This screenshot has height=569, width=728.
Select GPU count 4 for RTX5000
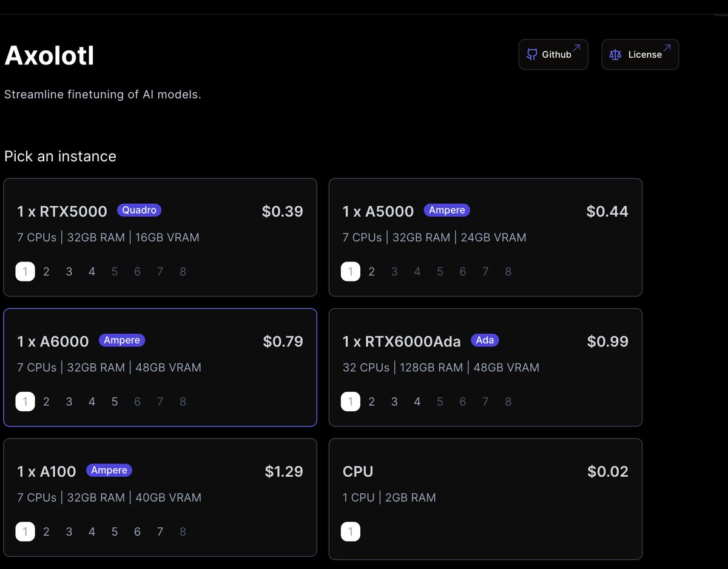pos(92,272)
